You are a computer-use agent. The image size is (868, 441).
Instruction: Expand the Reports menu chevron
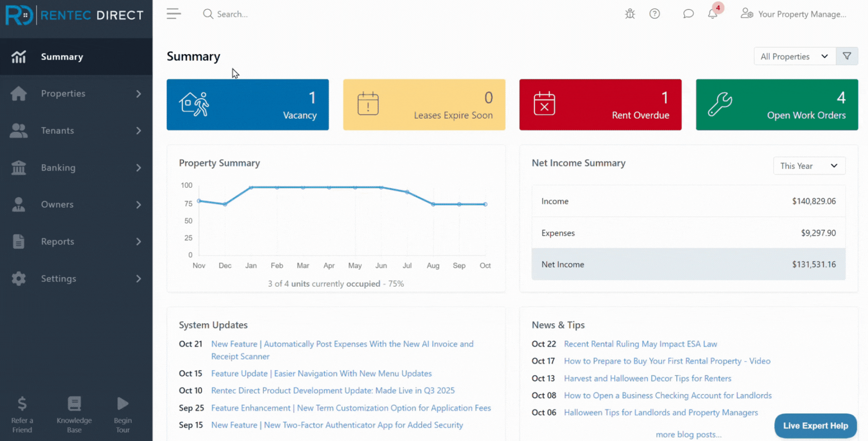pos(139,241)
